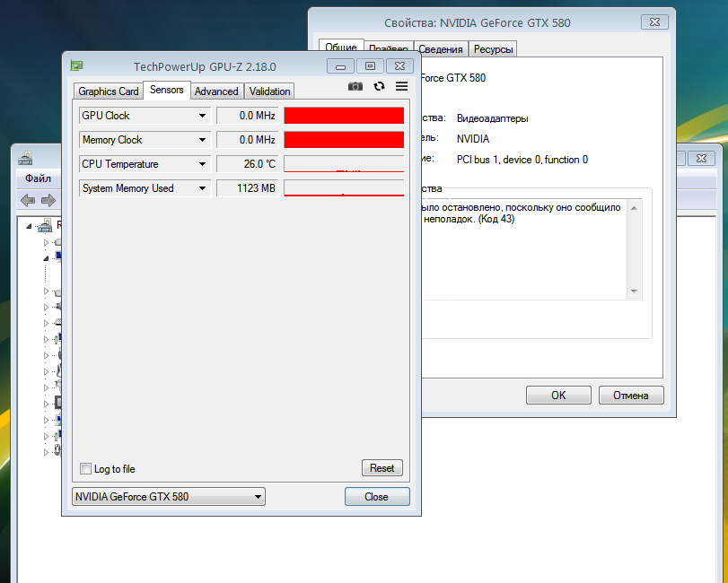Go to the Validation tab
728x583 pixels.
(x=270, y=91)
